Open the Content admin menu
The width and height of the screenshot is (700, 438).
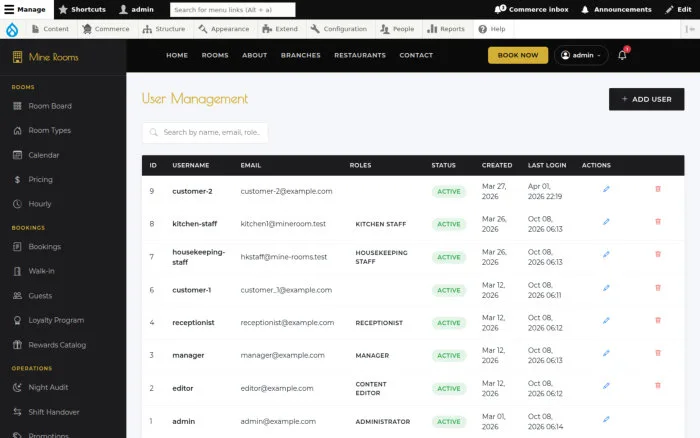(x=50, y=29)
